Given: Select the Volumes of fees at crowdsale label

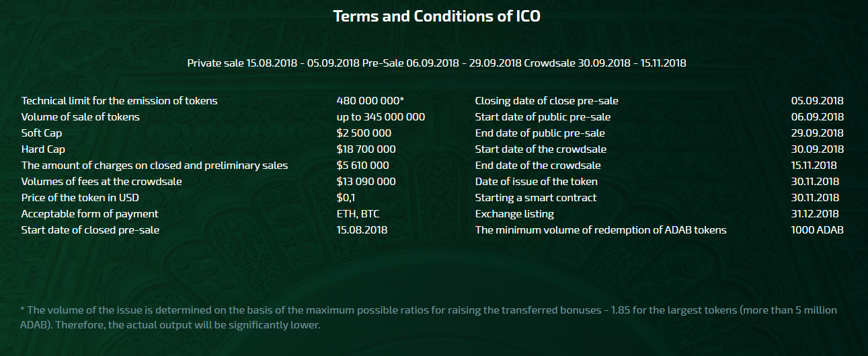Looking at the screenshot, I should pyautogui.click(x=102, y=182).
